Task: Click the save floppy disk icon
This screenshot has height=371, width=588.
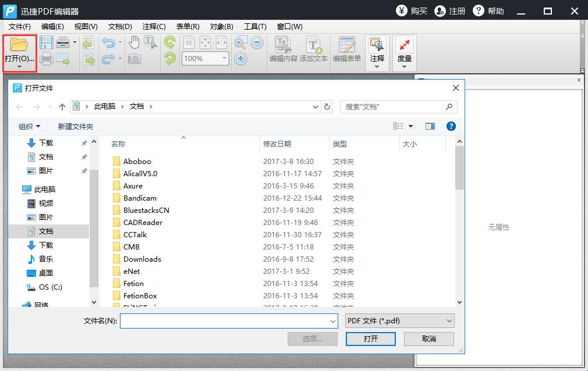Action: [46, 42]
